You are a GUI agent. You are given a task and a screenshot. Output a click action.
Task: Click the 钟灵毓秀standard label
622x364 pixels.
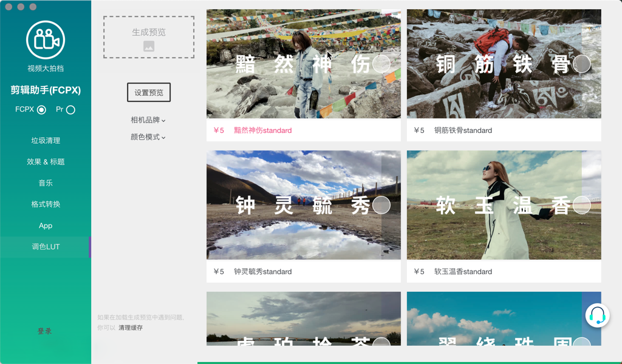(262, 272)
